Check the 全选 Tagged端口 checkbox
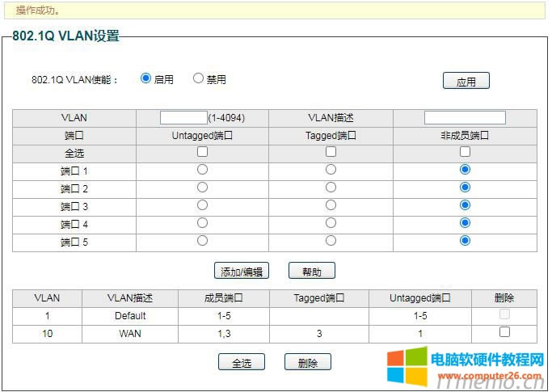552x392 pixels. click(x=331, y=152)
